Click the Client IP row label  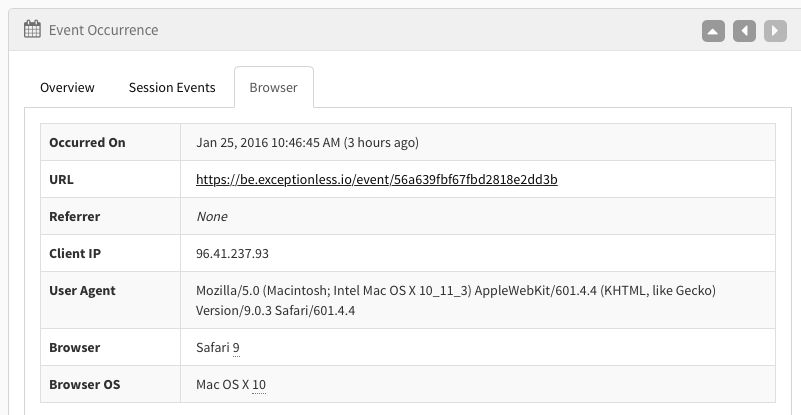76,254
